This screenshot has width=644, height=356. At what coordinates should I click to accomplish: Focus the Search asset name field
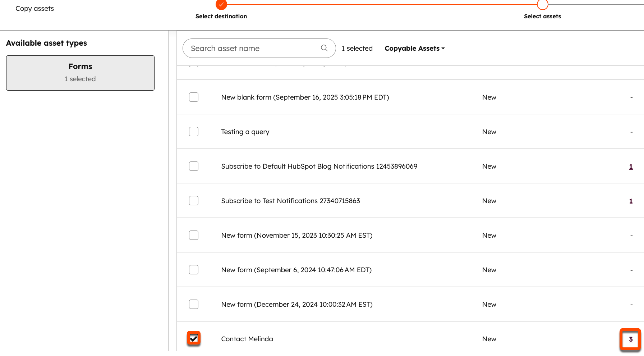click(253, 49)
